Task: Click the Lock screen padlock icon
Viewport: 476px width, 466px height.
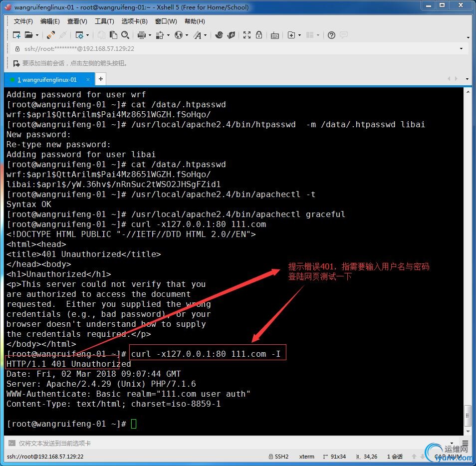Action: coord(259,35)
